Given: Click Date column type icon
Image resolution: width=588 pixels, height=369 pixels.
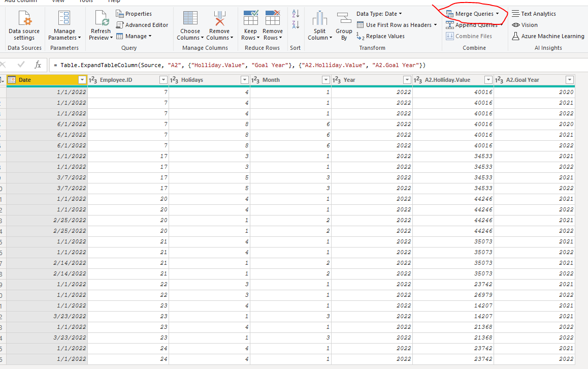Looking at the screenshot, I should (x=12, y=80).
